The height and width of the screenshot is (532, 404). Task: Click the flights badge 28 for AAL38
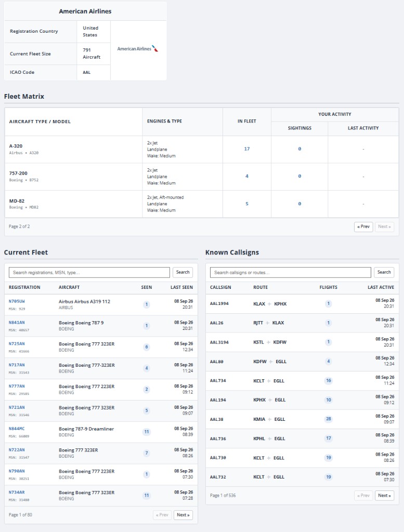pyautogui.click(x=329, y=419)
